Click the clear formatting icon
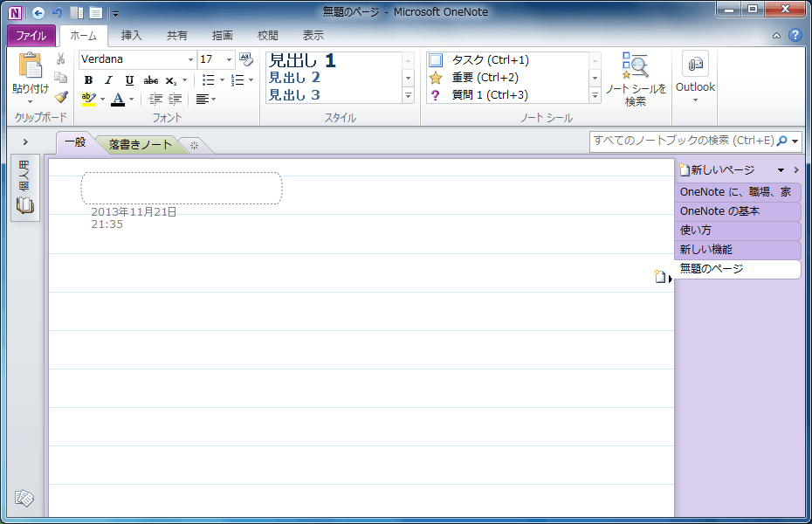 246,59
